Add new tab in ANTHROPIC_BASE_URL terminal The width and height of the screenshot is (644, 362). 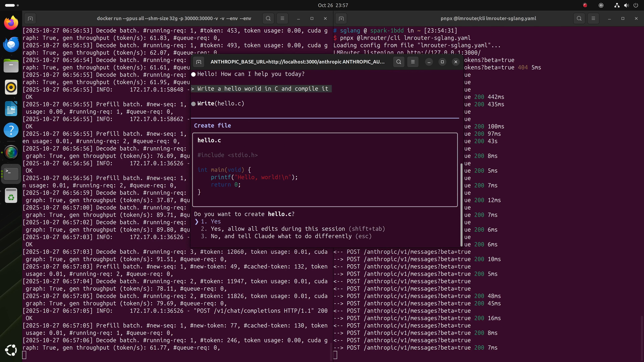[199, 62]
